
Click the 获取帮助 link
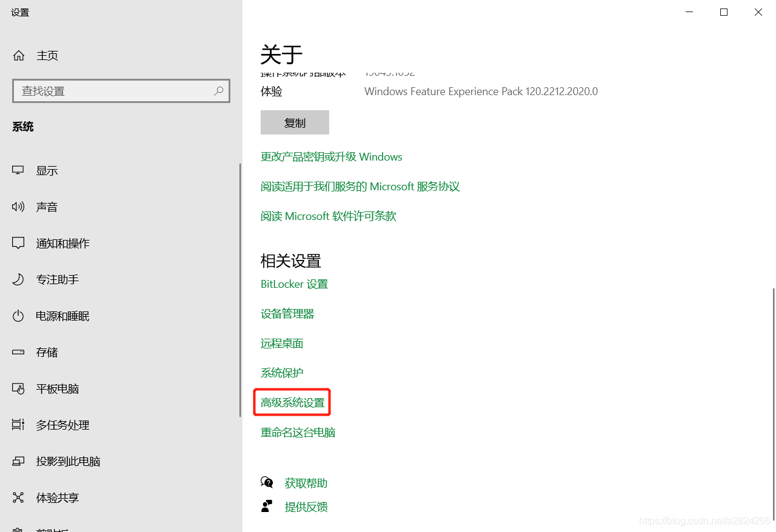[x=306, y=483]
